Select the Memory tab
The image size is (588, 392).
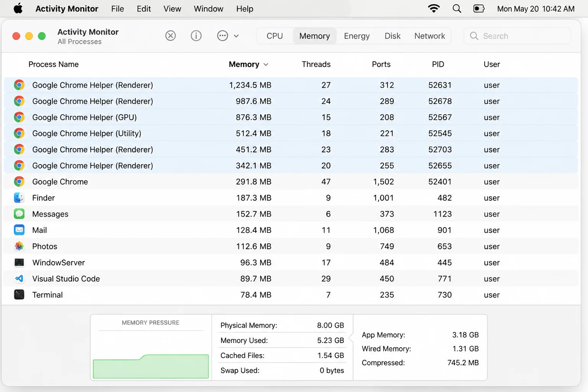tap(315, 36)
